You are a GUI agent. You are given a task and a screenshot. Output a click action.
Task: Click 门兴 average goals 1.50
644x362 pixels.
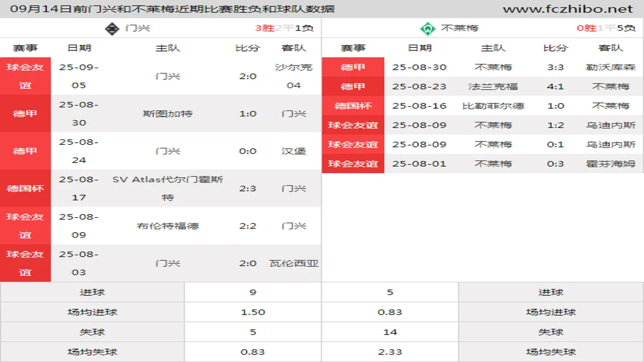click(253, 312)
